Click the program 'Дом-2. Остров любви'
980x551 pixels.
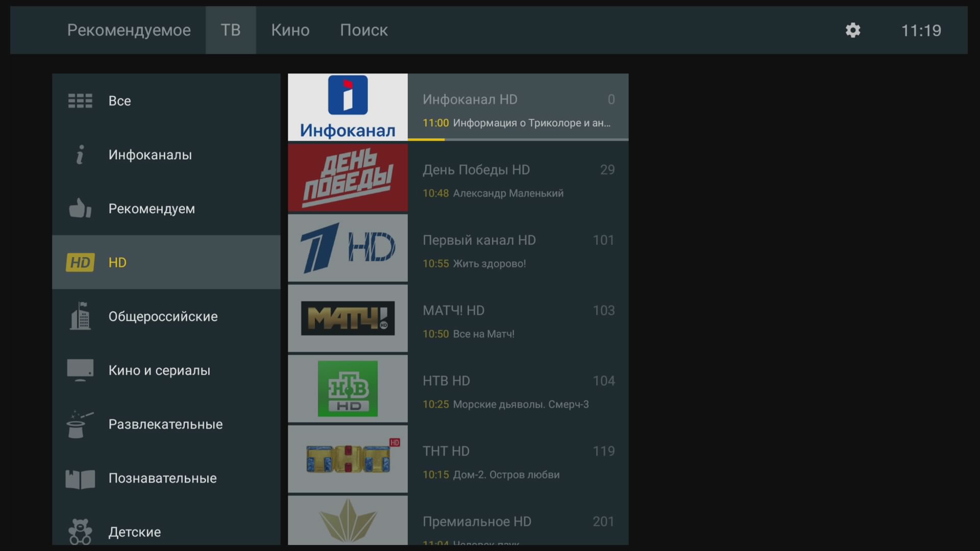(x=506, y=475)
